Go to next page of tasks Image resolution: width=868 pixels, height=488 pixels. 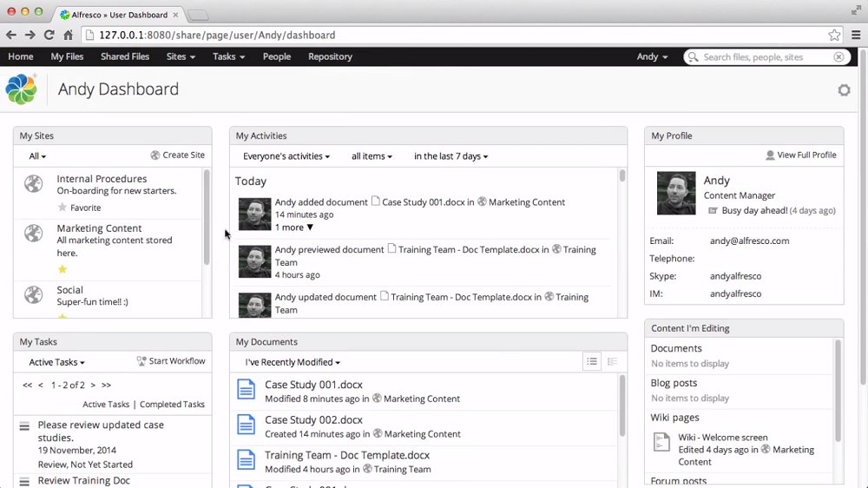tap(93, 385)
